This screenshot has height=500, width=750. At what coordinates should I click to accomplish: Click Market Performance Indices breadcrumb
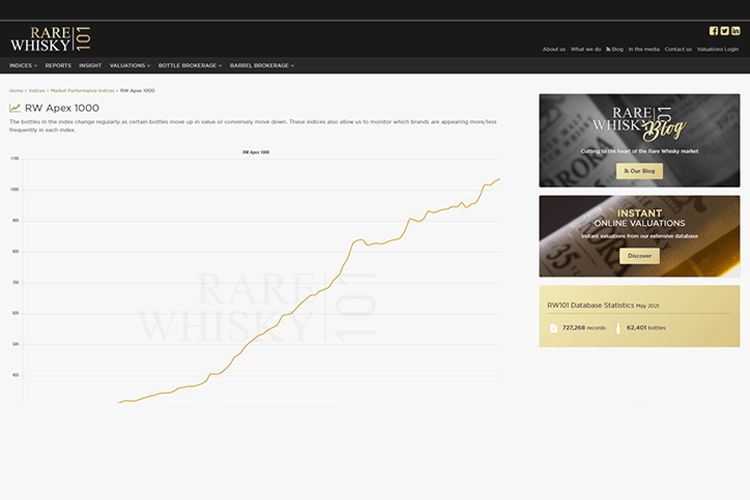pyautogui.click(x=82, y=90)
